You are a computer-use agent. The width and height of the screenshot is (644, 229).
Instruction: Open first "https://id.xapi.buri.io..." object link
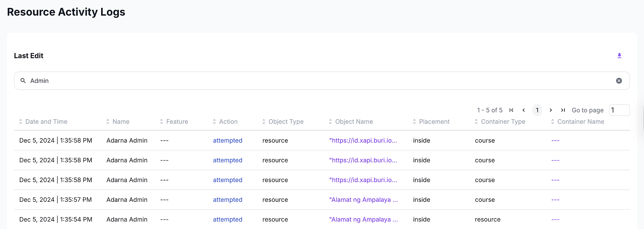(363, 141)
